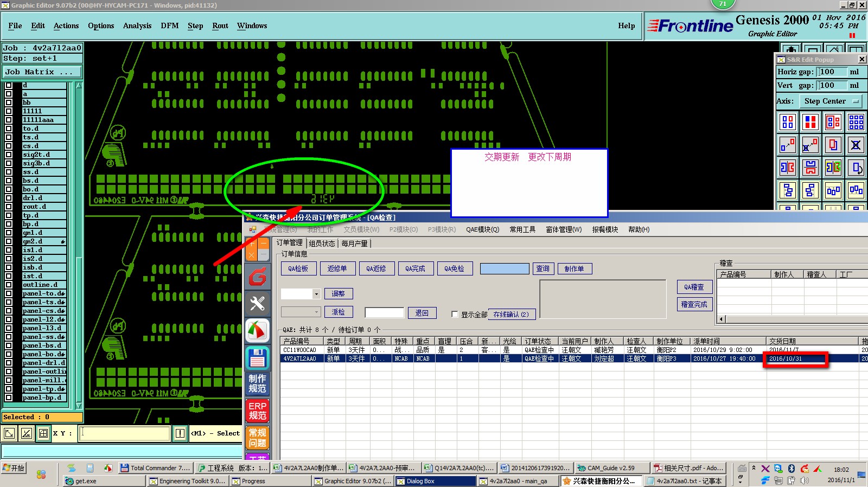The image size is (868, 487).
Task: Click the grid snap icon beside X Y label
Action: click(43, 433)
